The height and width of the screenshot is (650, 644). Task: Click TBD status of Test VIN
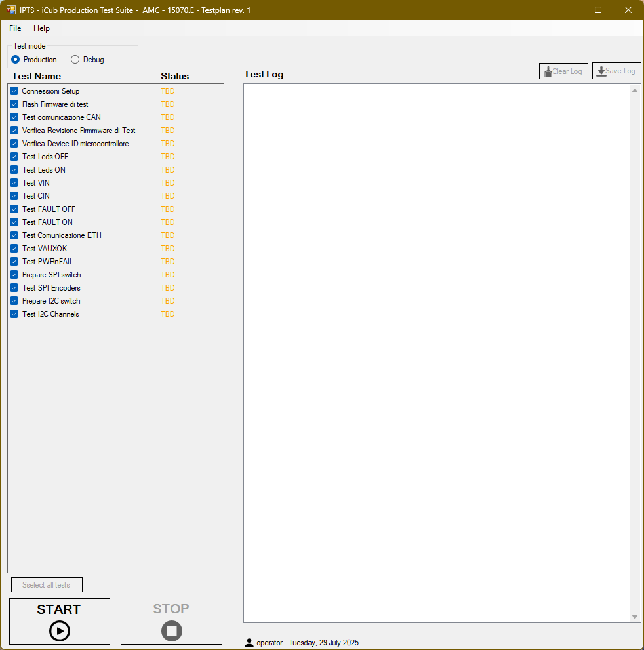[x=168, y=183]
